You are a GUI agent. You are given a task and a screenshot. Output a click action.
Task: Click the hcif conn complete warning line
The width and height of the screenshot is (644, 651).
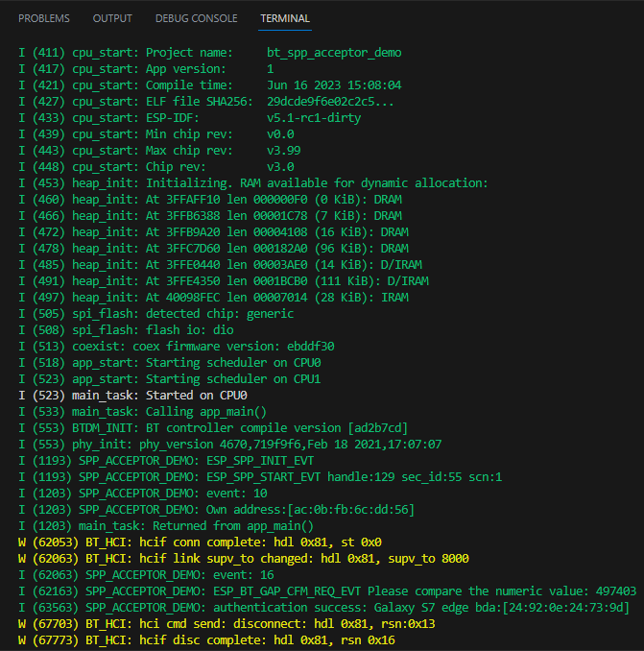tap(200, 542)
